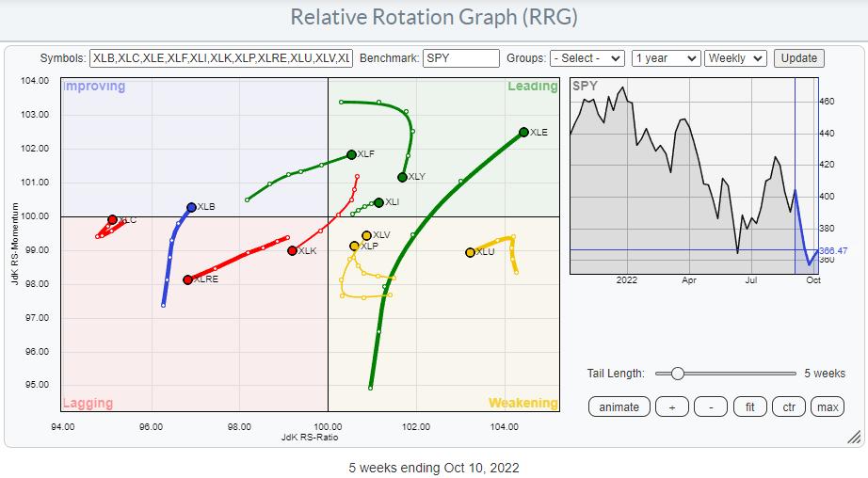The image size is (868, 478).
Task: Select the XLF data point marker
Action: [x=351, y=154]
